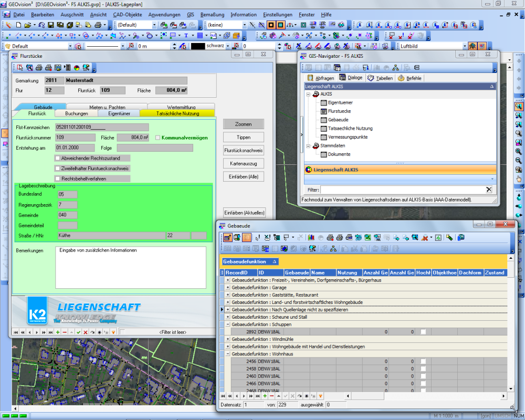Image resolution: width=525 pixels, height=420 pixels.
Task: Click the Zoomen button
Action: pos(244,124)
